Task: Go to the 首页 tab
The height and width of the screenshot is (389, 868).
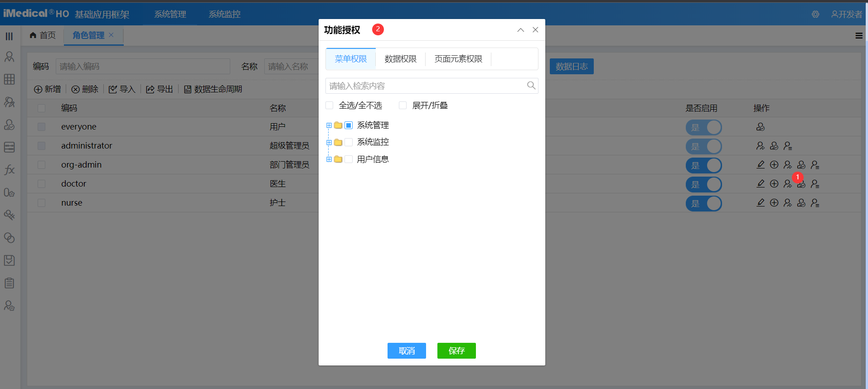Action: click(x=43, y=35)
